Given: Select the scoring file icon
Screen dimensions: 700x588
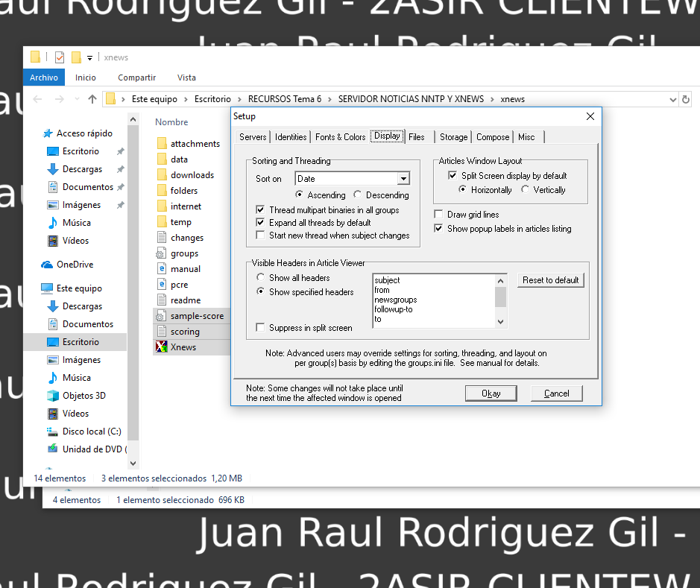Looking at the screenshot, I should [x=162, y=331].
